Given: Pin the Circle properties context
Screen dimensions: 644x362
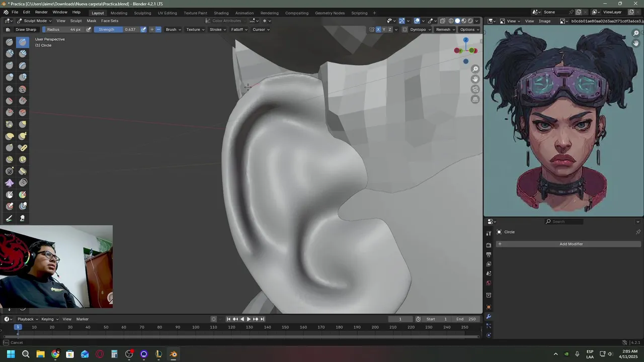Looking at the screenshot, I should (638, 232).
